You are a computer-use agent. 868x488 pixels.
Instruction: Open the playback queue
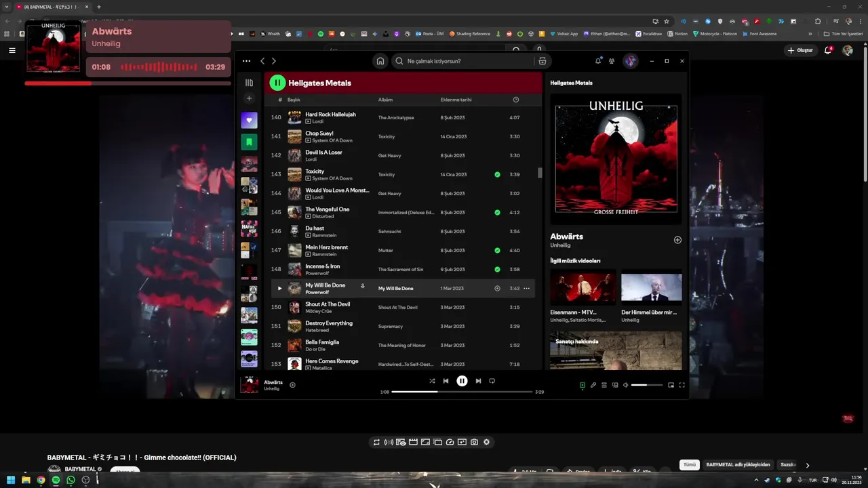[604, 385]
